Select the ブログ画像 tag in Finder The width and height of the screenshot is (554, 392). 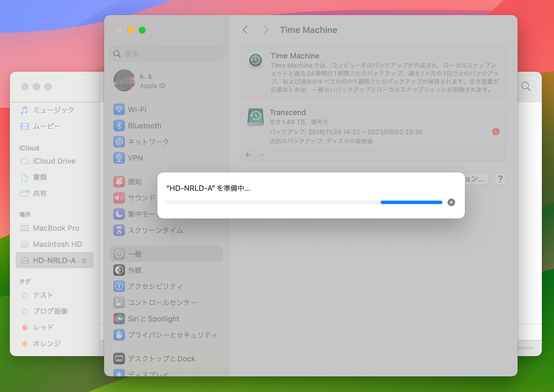tap(55, 311)
